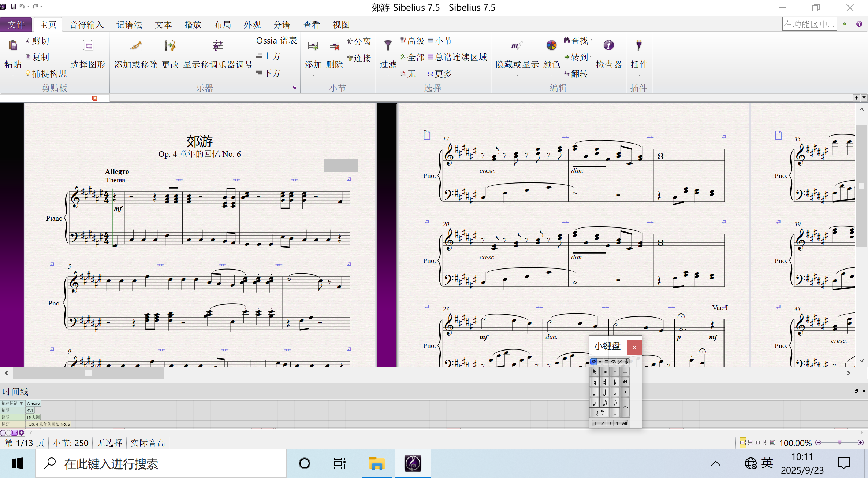Click the 颜色 color wheel icon

coord(551,45)
